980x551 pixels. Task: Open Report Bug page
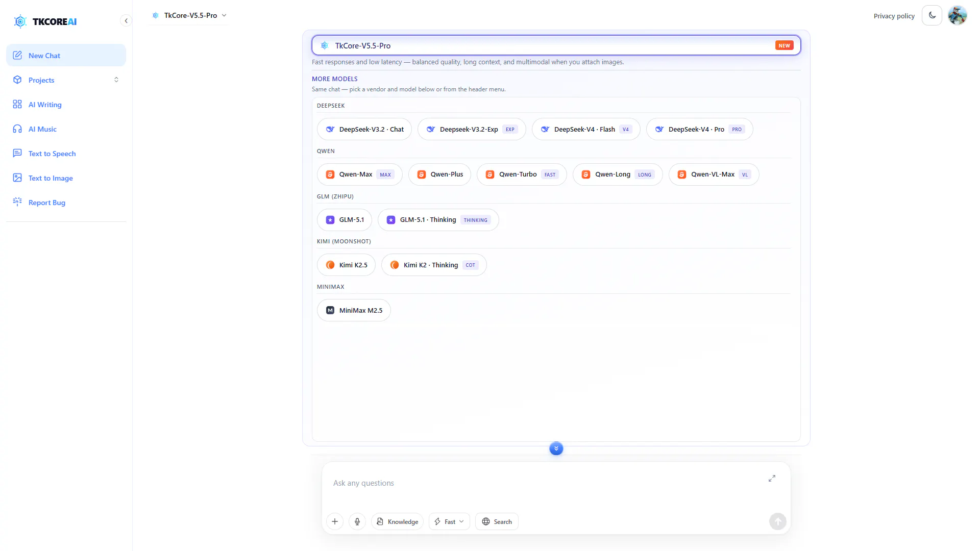pos(66,203)
